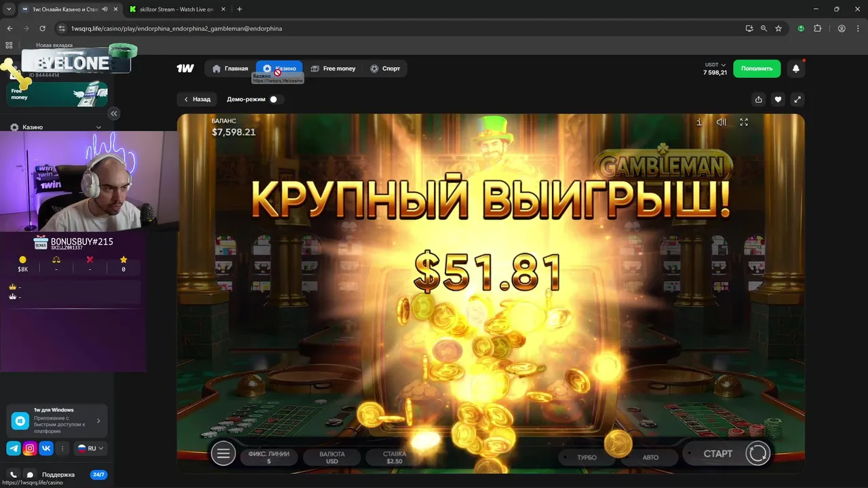Open the 1w для Windows app card

coord(57,420)
